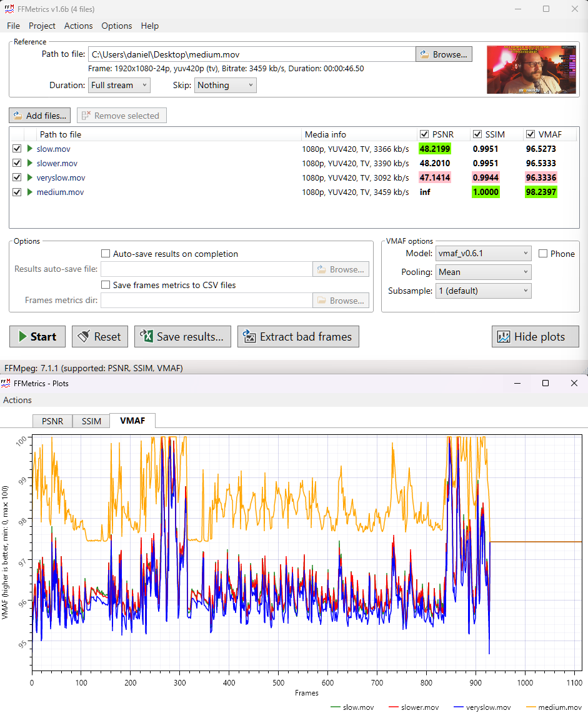Click the veryslow.mov blue legend swatch
The width and height of the screenshot is (588, 713).
tap(460, 707)
